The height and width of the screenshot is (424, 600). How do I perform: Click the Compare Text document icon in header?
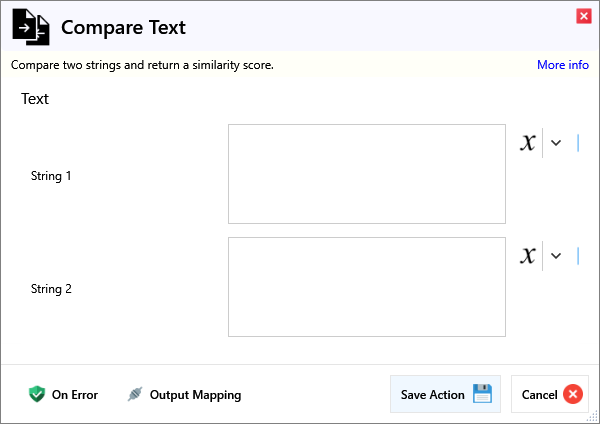click(x=30, y=28)
